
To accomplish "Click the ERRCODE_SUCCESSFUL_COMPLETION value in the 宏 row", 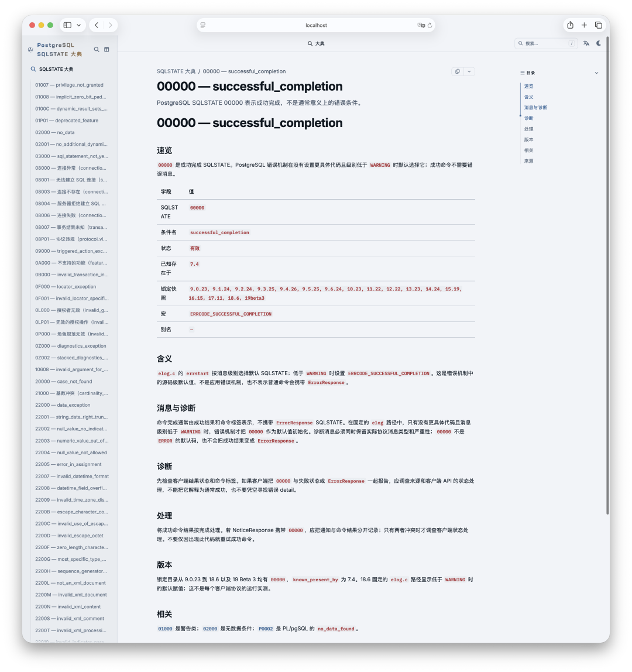I will point(231,314).
